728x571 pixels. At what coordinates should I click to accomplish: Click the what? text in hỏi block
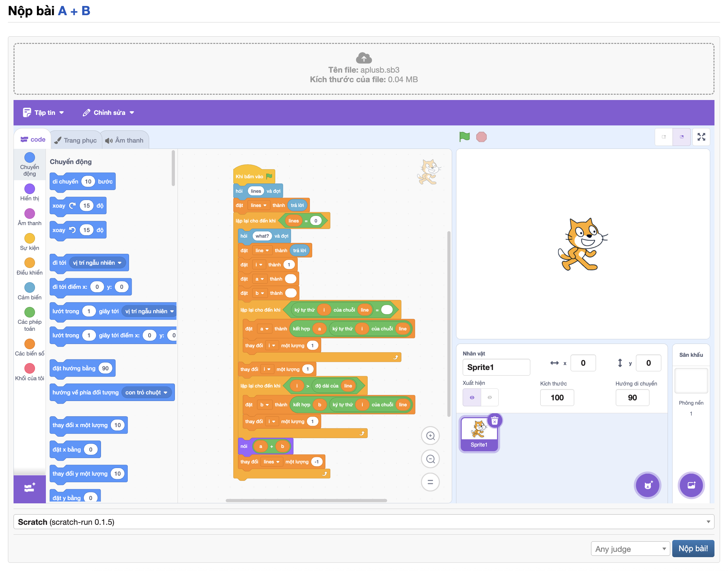(x=262, y=236)
